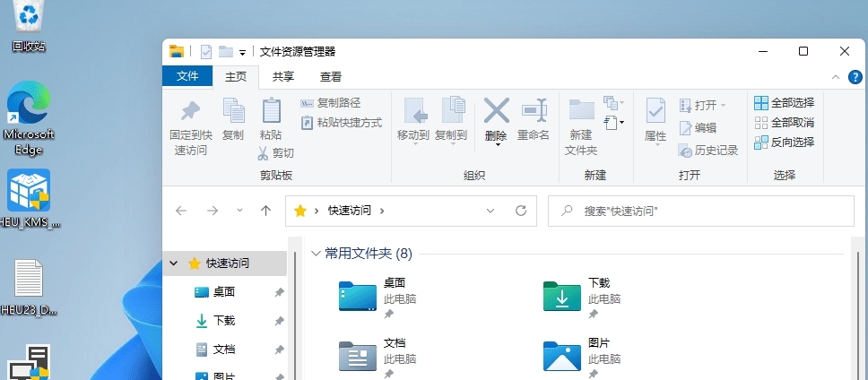Select the 图片 folder icon in the file list
This screenshot has width=868, height=380.
tap(562, 356)
